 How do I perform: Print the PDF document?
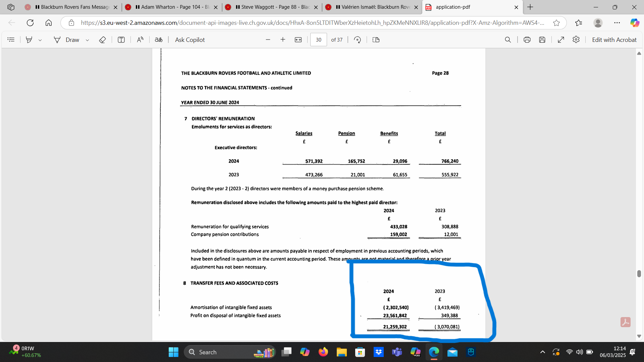coord(527,40)
